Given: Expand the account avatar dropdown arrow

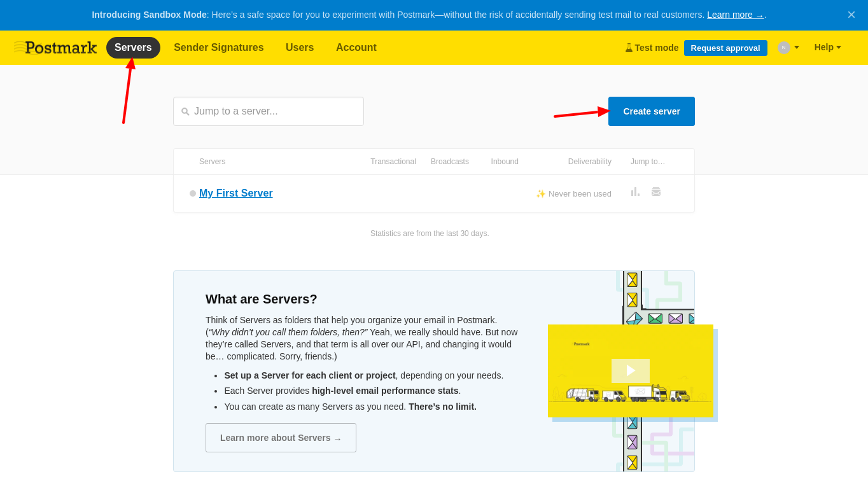Looking at the screenshot, I should tap(797, 47).
